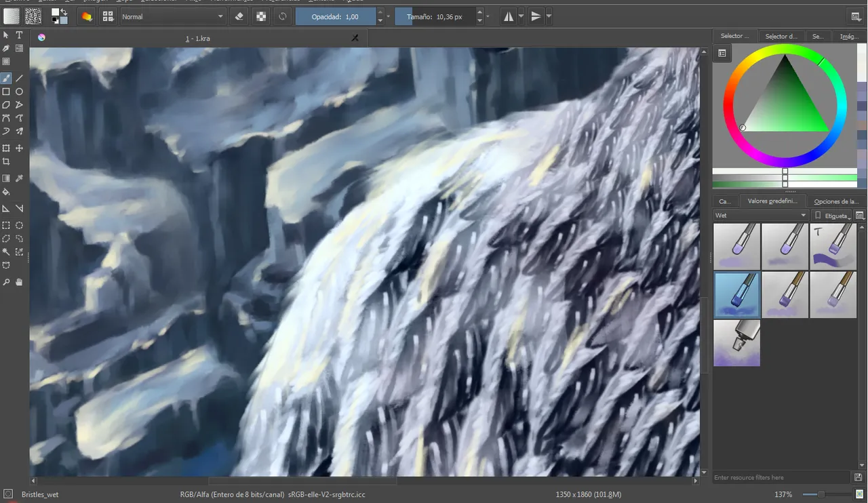The image size is (868, 503).
Task: Select the Line tool
Action: coord(19,79)
